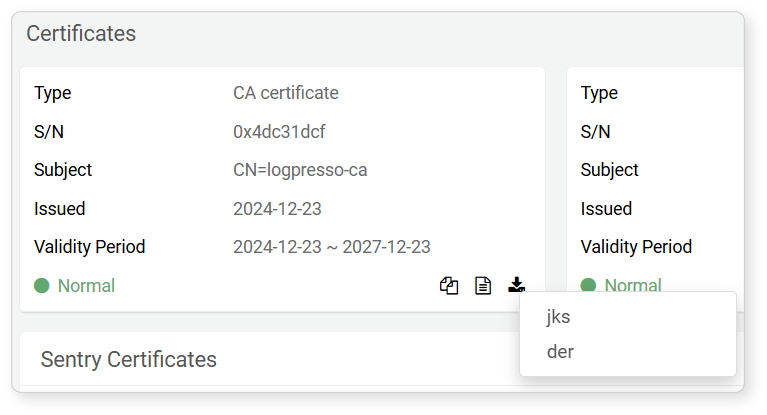Click the Normal status label

86,285
